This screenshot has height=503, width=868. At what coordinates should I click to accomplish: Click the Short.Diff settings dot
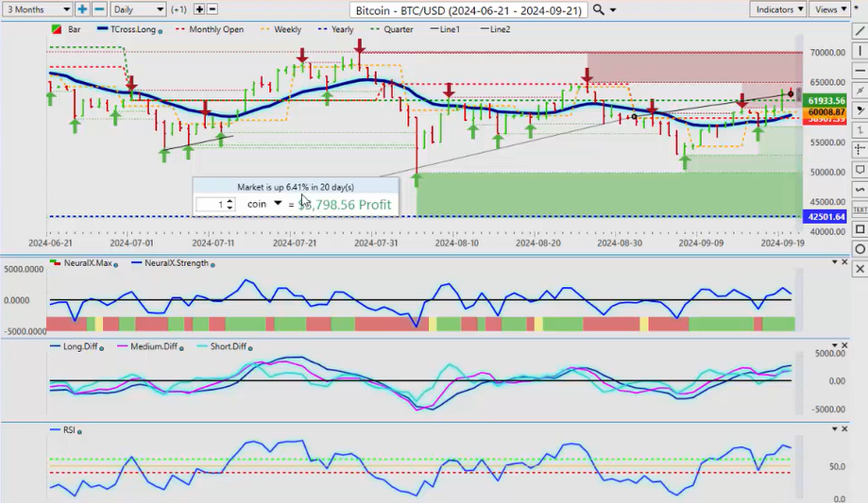[x=250, y=348]
